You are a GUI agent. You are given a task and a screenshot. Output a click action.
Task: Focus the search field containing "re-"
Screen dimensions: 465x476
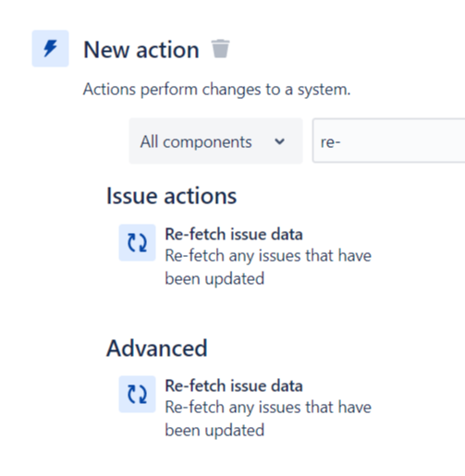tap(388, 140)
